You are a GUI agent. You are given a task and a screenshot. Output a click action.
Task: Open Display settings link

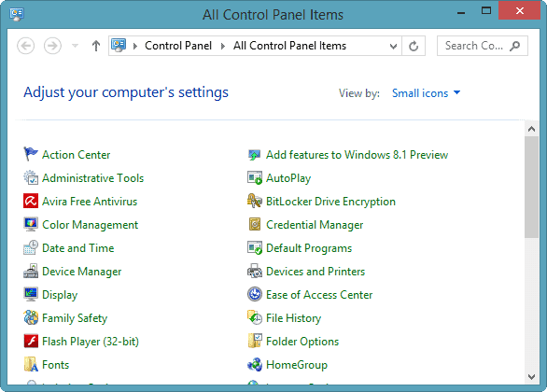coord(60,295)
